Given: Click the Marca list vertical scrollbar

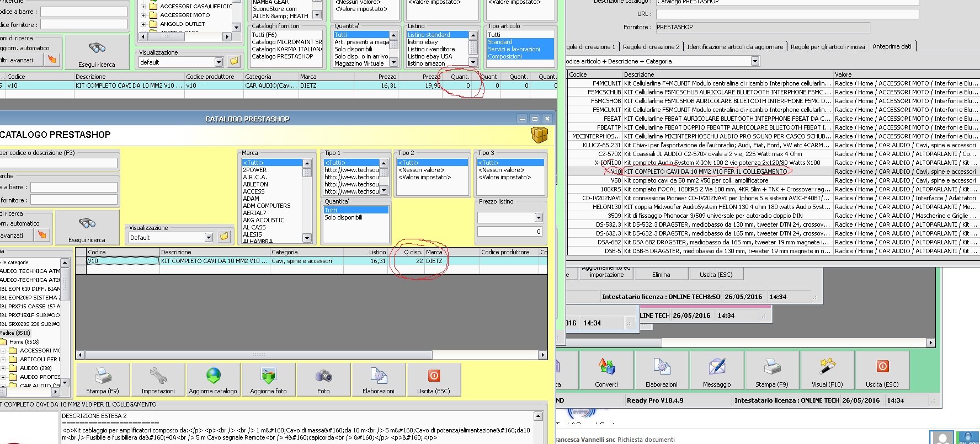Looking at the screenshot, I should click(x=307, y=201).
